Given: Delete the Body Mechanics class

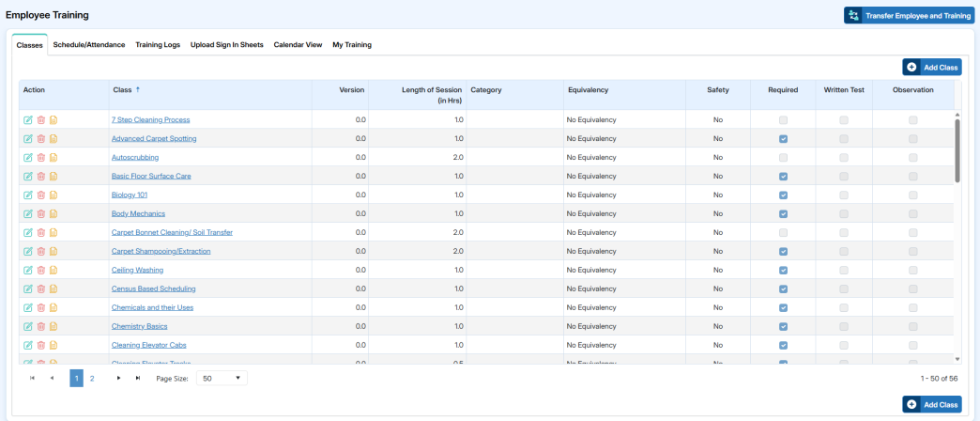Looking at the screenshot, I should click(x=40, y=213).
